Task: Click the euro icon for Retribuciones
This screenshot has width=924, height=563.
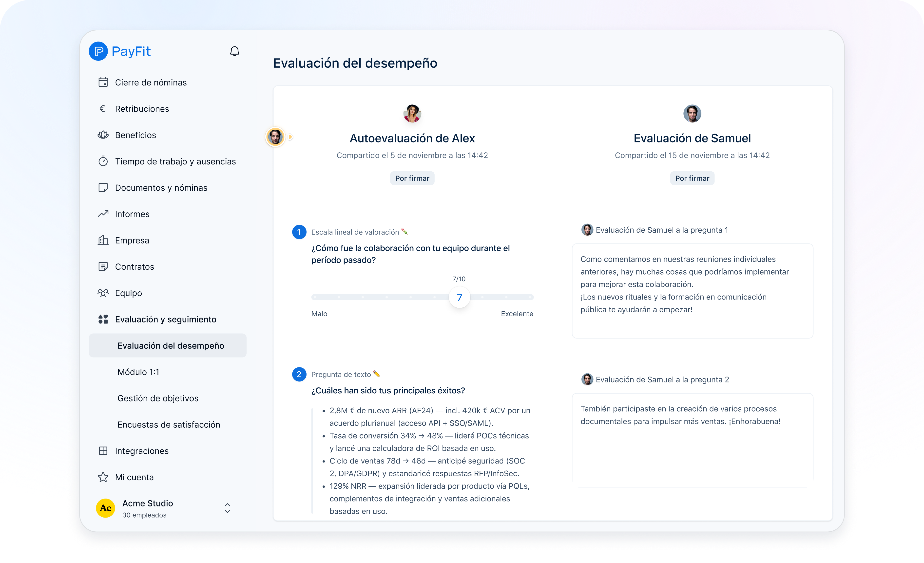Action: pos(103,108)
